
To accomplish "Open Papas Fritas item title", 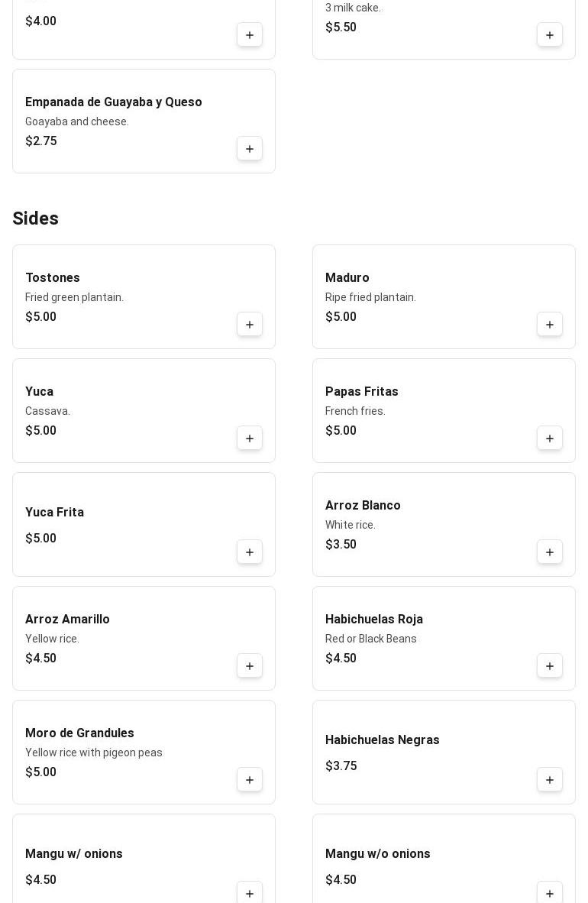I will click(361, 392).
